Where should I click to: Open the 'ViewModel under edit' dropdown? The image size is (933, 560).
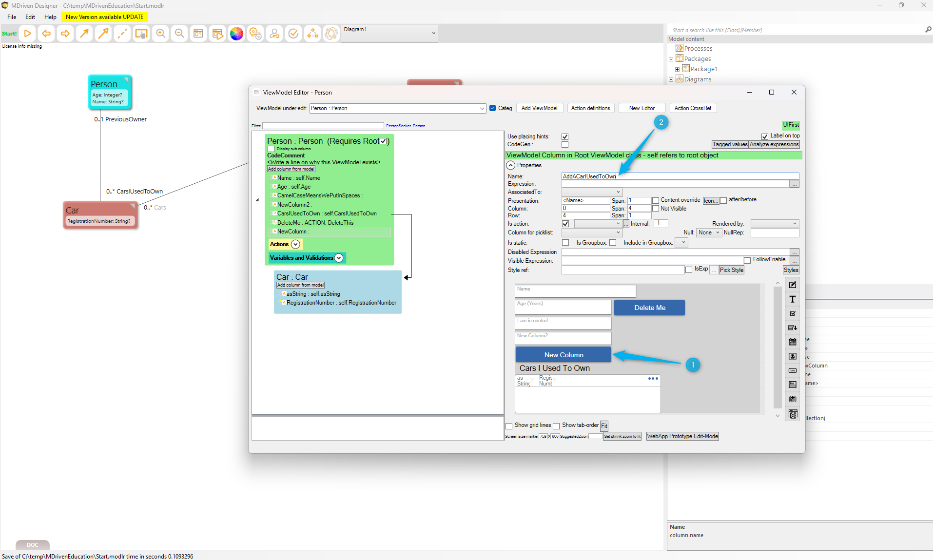pos(397,108)
